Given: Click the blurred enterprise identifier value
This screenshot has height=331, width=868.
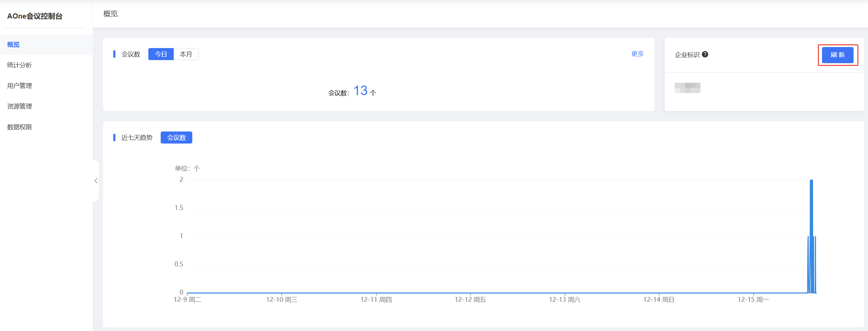Looking at the screenshot, I should (687, 88).
